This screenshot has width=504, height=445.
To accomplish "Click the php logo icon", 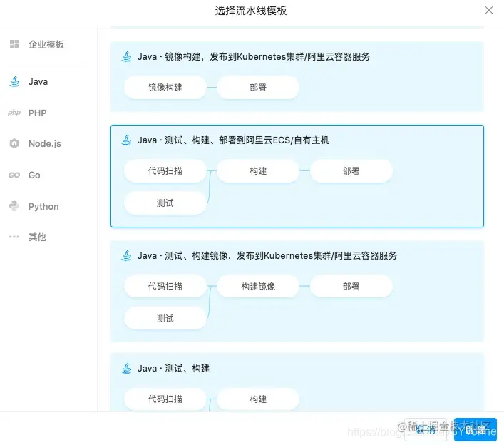I will (14, 113).
